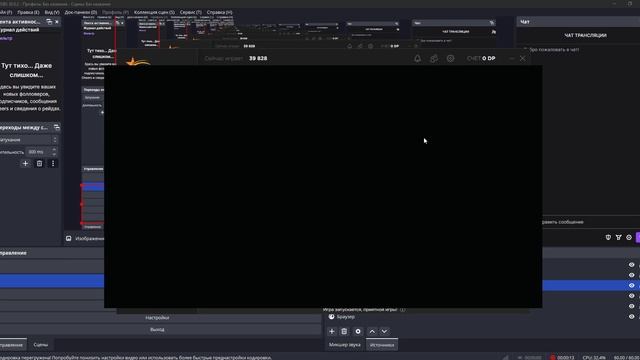The width and height of the screenshot is (640, 360).
Task: Click the Чат dock header
Action: [x=578, y=22]
